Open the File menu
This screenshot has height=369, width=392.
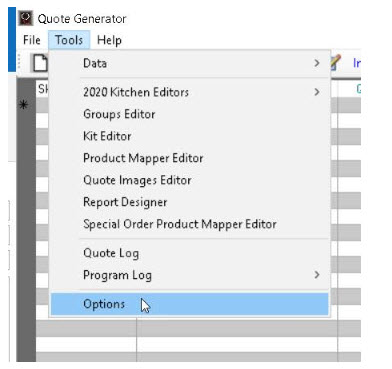[x=32, y=40]
